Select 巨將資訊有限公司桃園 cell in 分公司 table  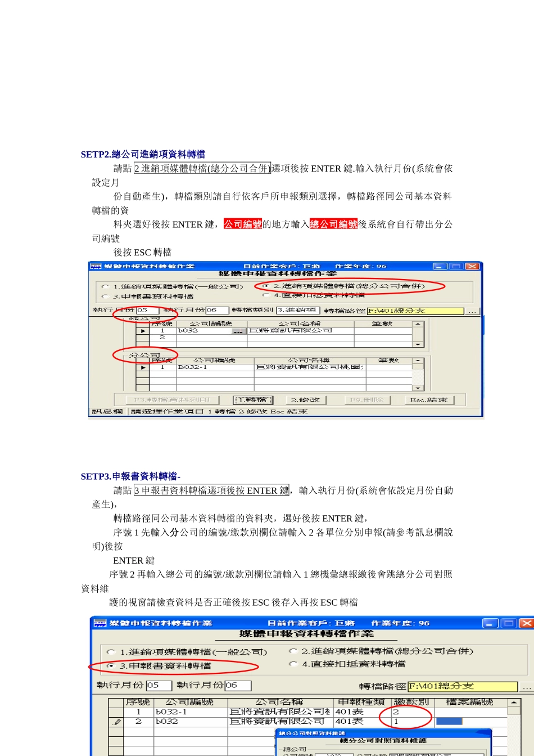310,367
